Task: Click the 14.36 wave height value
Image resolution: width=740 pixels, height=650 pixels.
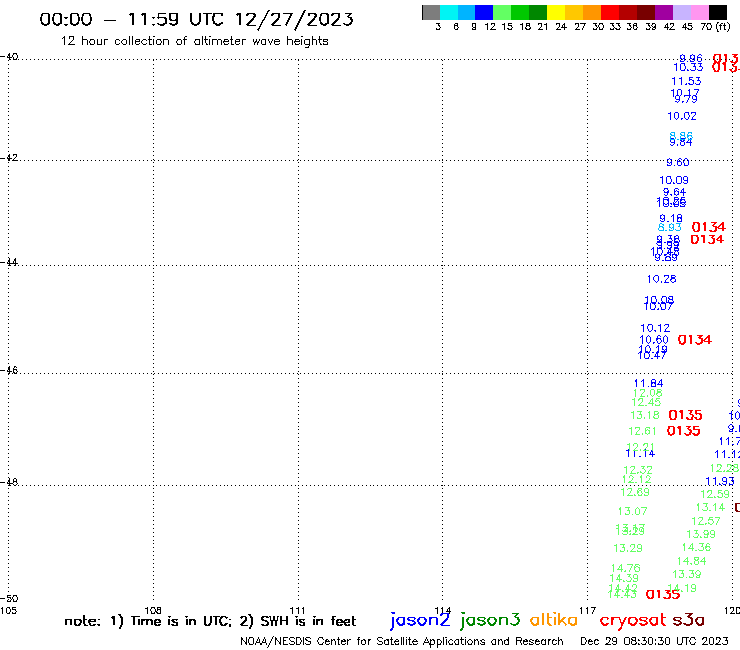Action: (x=696, y=547)
